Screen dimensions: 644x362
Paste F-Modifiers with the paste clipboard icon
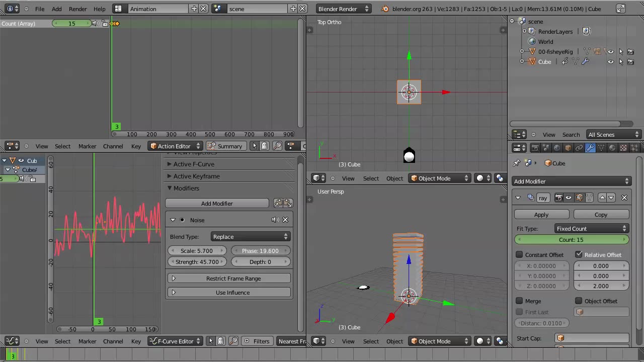click(287, 203)
